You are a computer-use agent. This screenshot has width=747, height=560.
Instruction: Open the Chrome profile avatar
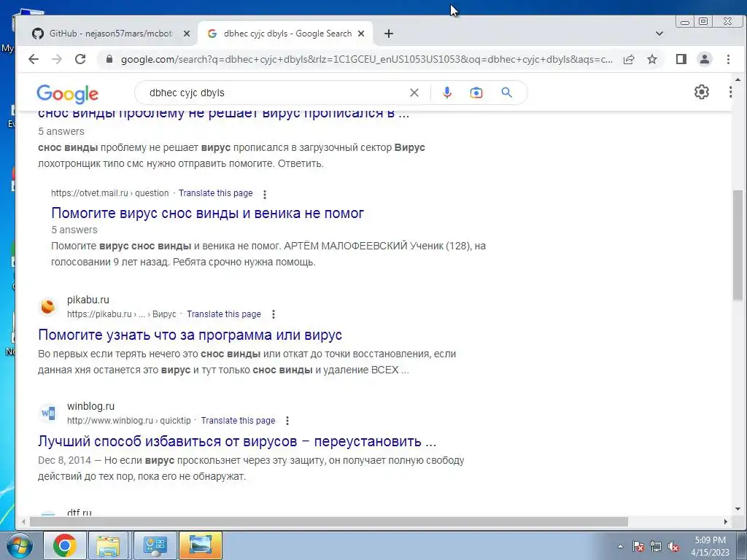(705, 59)
